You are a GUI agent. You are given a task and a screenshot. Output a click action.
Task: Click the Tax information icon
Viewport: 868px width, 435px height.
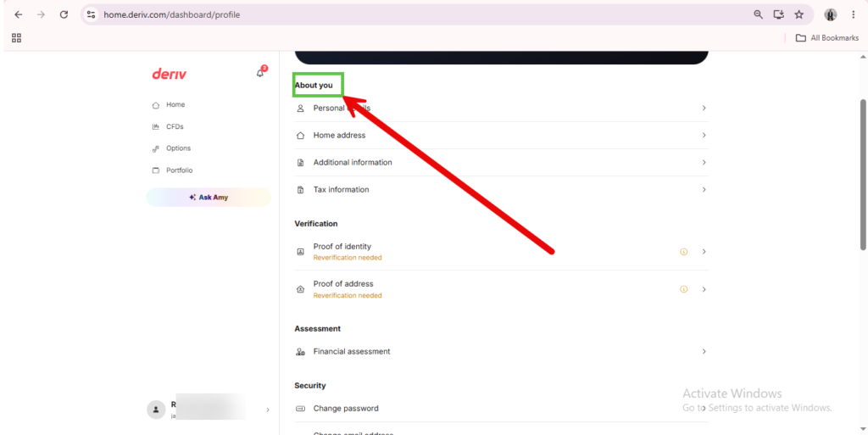pyautogui.click(x=301, y=190)
